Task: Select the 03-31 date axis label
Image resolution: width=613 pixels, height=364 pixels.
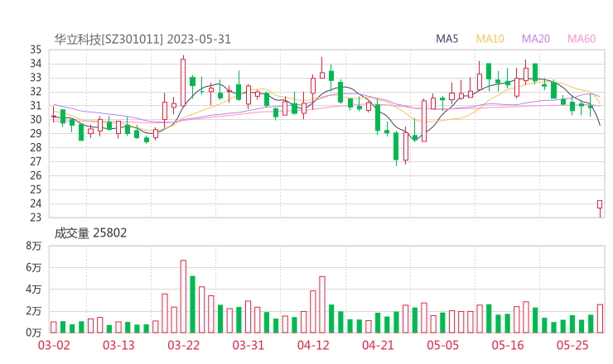Action: click(249, 345)
